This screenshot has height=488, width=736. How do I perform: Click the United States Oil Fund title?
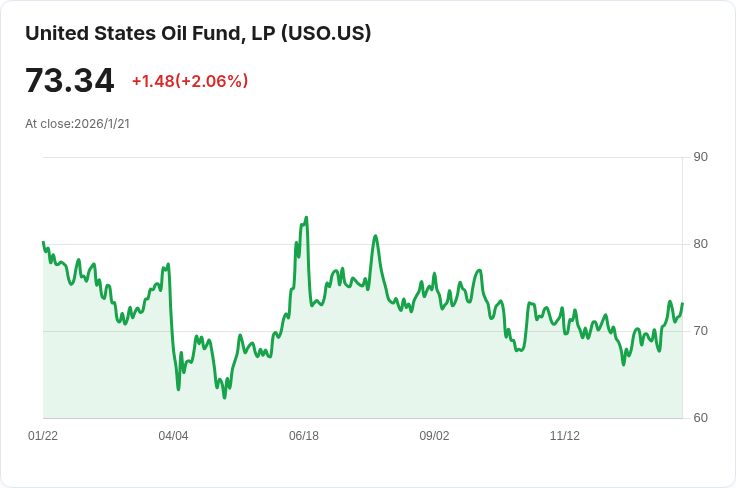click(198, 33)
